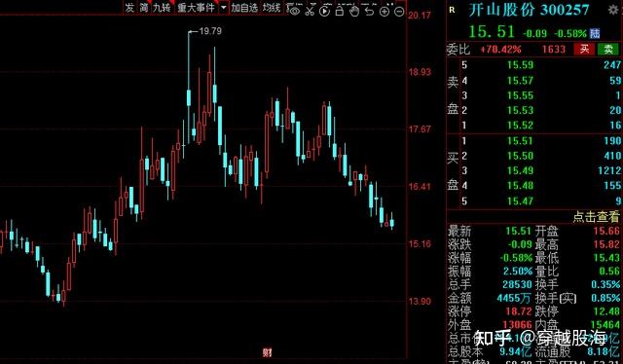Click the 委比 value +70.42%
Screen dimensions: 623x364
[x=500, y=50]
